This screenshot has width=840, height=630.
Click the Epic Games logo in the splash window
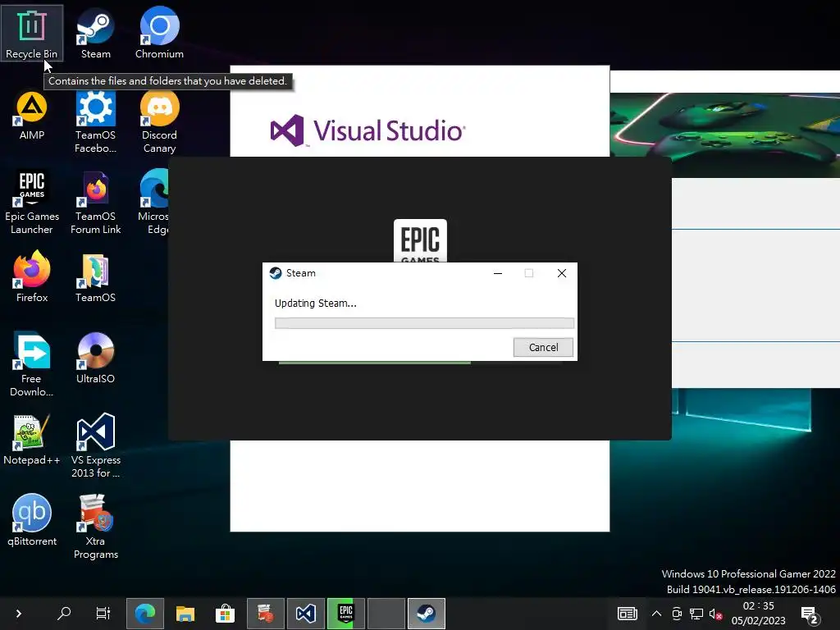[x=420, y=241]
